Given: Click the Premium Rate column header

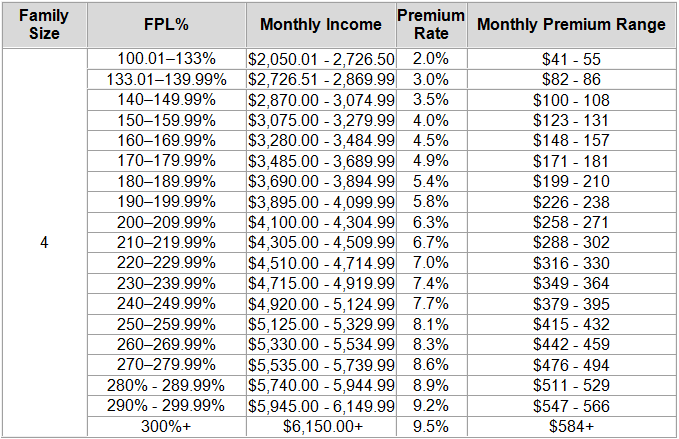Looking at the screenshot, I should tap(431, 25).
